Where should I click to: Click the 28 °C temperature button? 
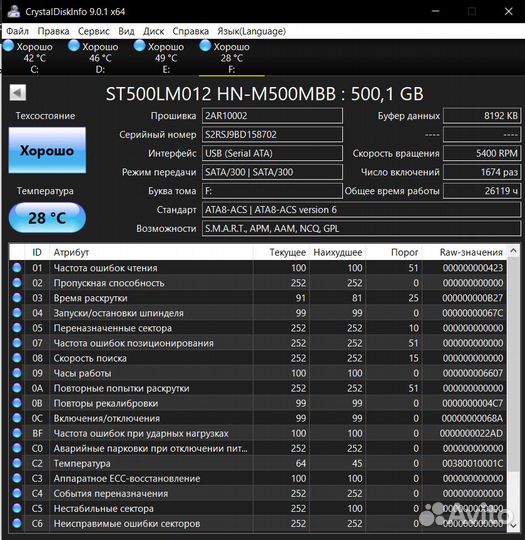[x=47, y=218]
